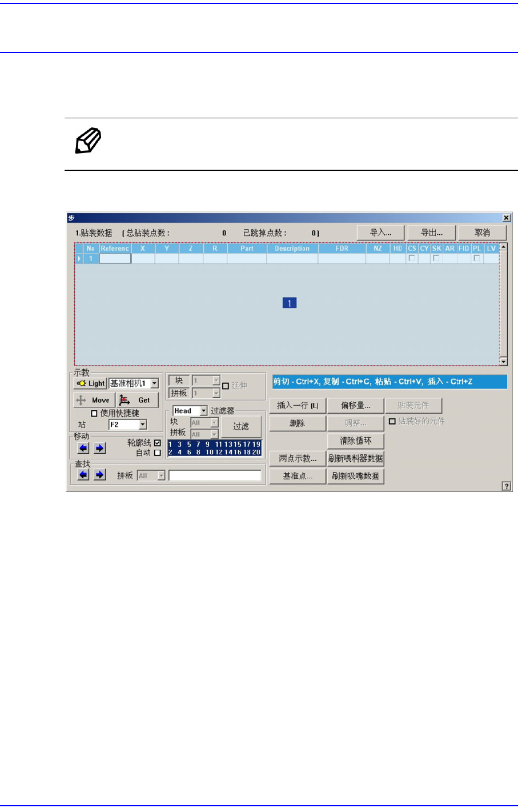Open the help question mark button

[506, 486]
